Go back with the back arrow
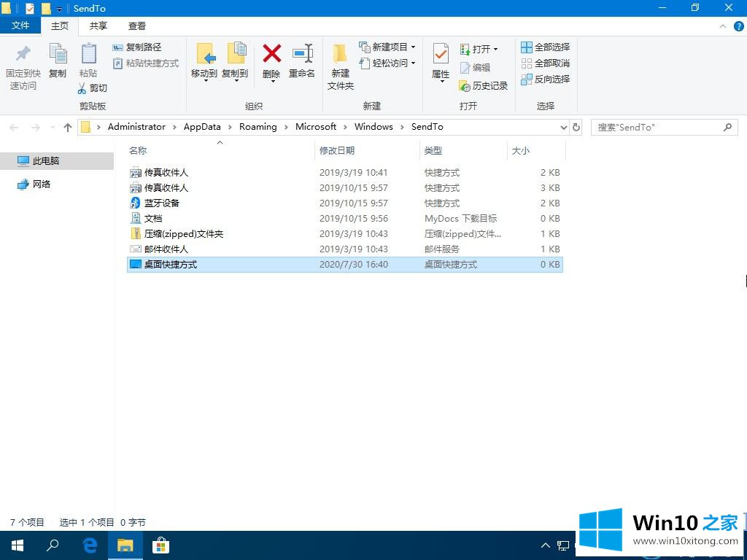The image size is (747, 560). tap(15, 127)
